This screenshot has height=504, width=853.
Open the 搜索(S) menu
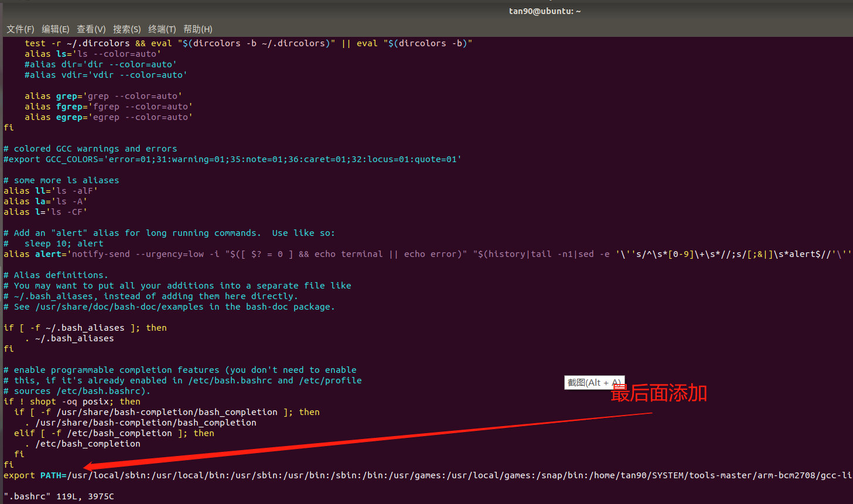127,29
